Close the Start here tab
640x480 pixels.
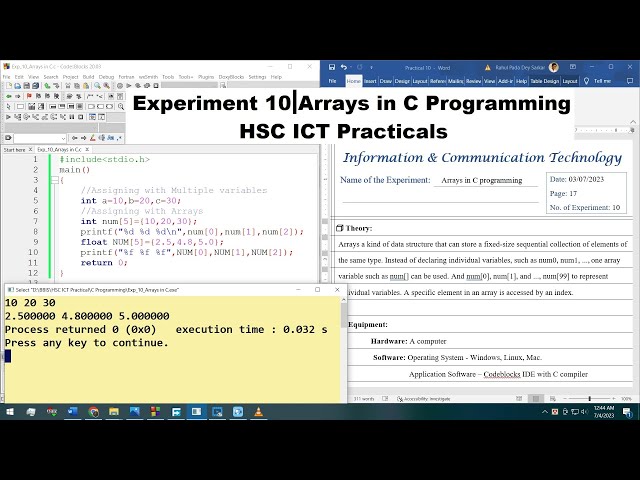(x=30, y=150)
